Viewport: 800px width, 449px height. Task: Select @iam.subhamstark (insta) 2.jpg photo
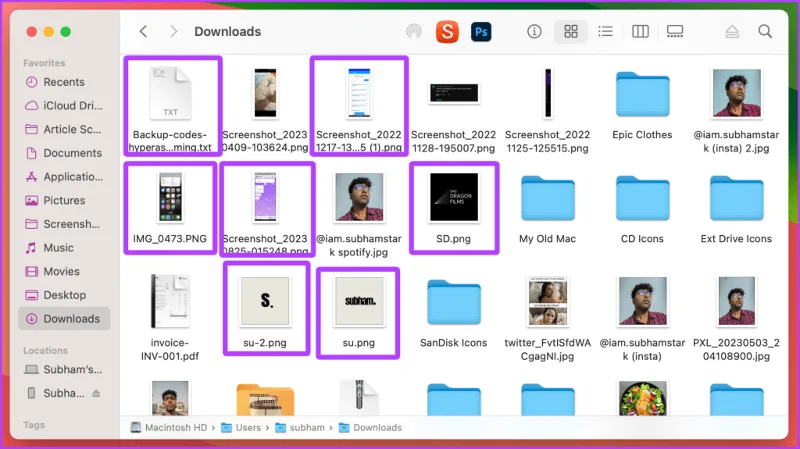(x=736, y=94)
